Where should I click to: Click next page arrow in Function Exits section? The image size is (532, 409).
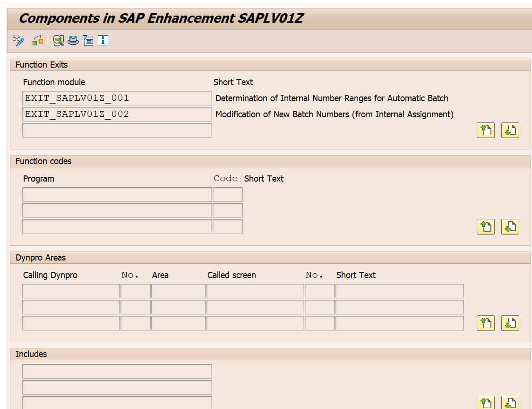[510, 131]
